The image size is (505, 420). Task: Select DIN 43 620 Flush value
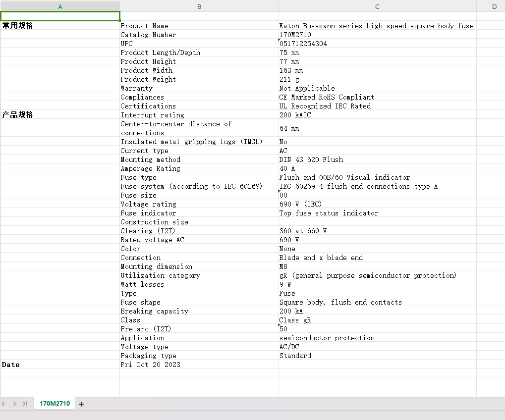click(377, 159)
